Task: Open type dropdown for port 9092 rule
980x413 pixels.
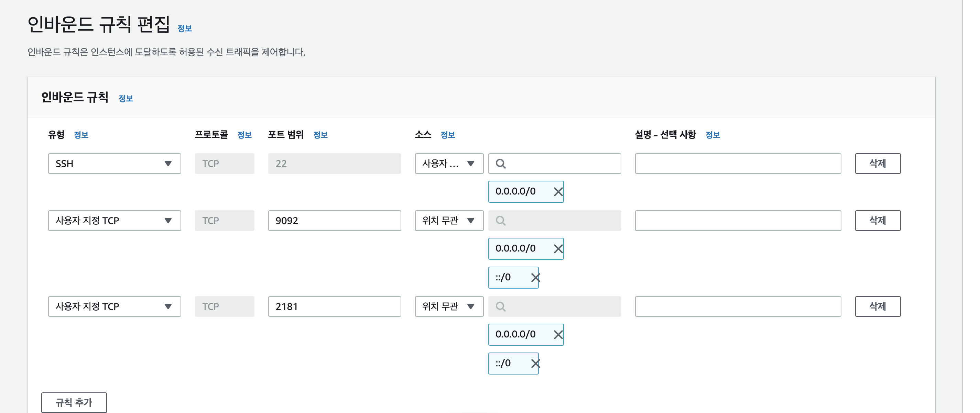Action: point(114,221)
